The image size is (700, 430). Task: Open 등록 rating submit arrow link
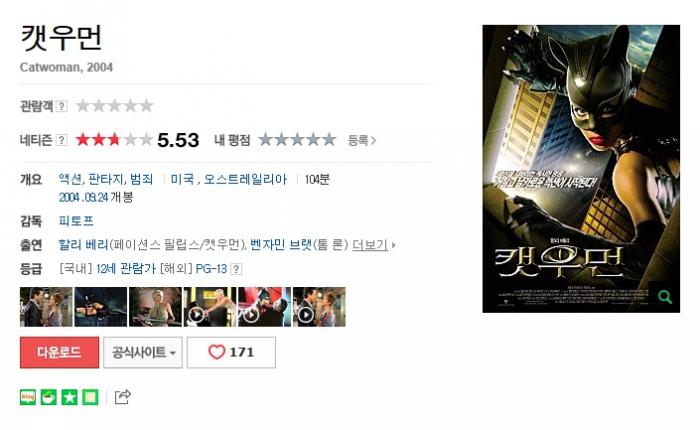[362, 140]
